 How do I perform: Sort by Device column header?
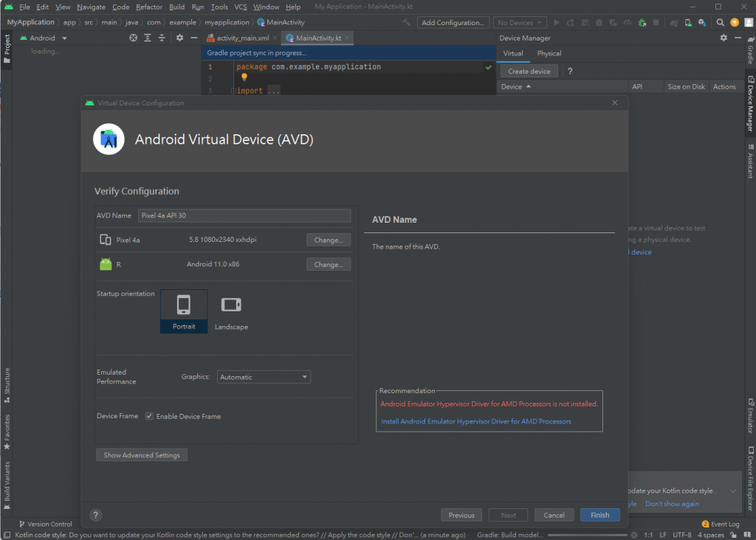click(x=515, y=87)
